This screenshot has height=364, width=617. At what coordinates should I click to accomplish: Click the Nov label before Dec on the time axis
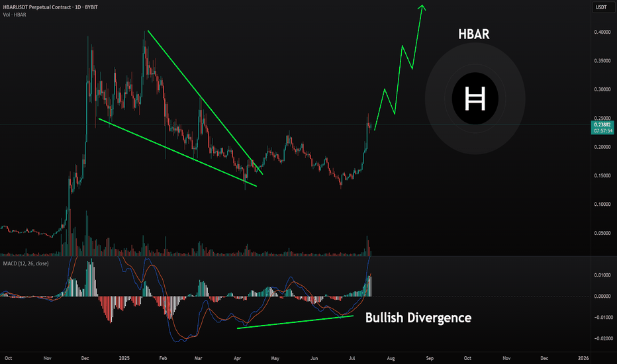(x=47, y=358)
